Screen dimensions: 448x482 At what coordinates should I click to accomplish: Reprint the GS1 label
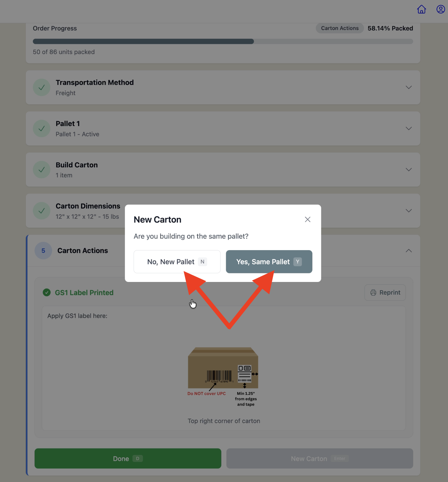[385, 293]
